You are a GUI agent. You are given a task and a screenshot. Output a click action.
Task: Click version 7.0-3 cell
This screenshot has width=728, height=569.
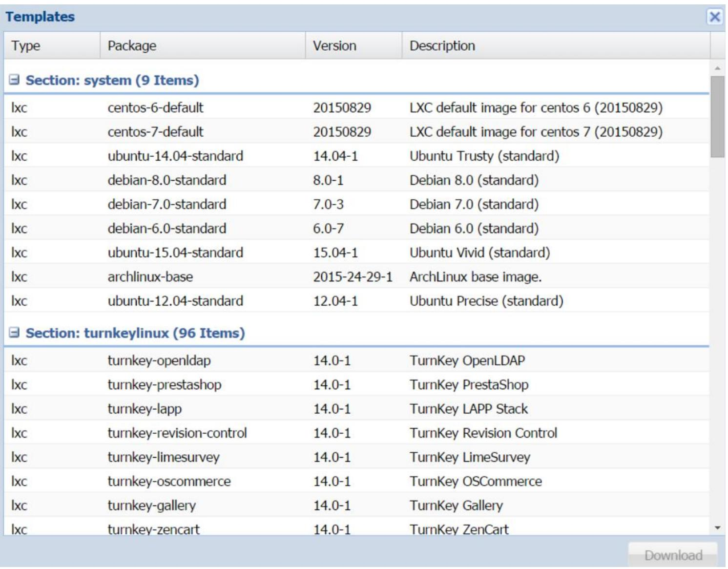coord(328,204)
